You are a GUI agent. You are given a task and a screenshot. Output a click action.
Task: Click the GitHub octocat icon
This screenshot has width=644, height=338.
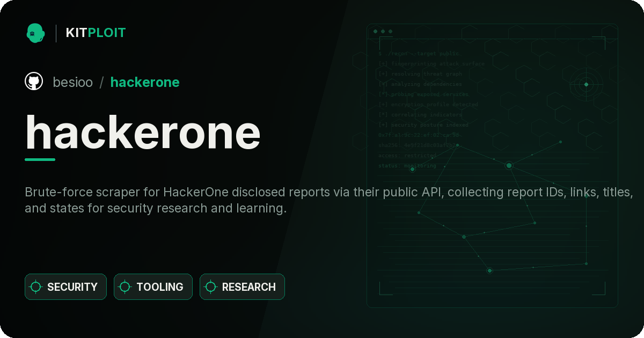34,82
